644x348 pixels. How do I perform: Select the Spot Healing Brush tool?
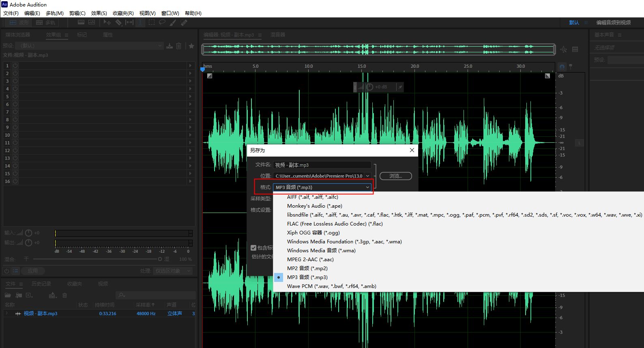[184, 22]
